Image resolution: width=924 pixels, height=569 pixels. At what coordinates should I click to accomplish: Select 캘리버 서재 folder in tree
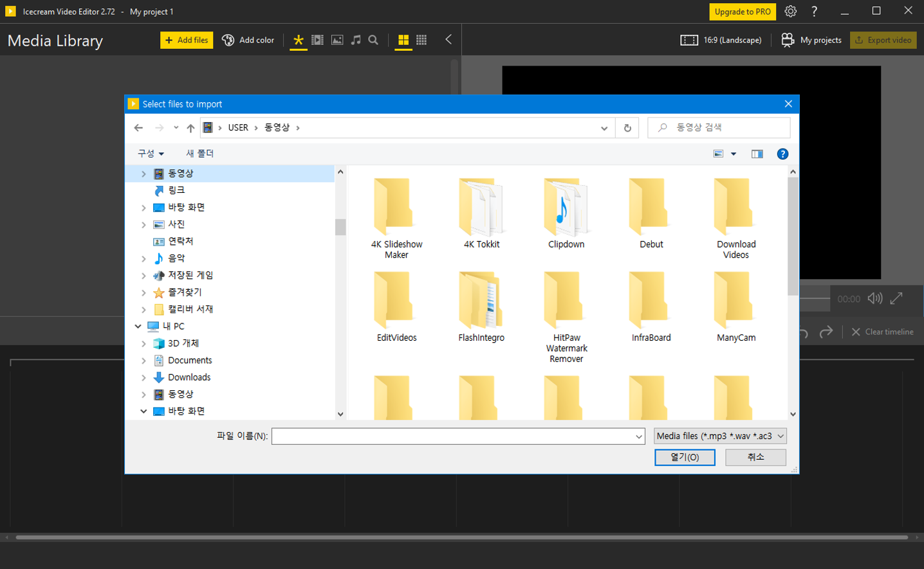[x=190, y=309]
